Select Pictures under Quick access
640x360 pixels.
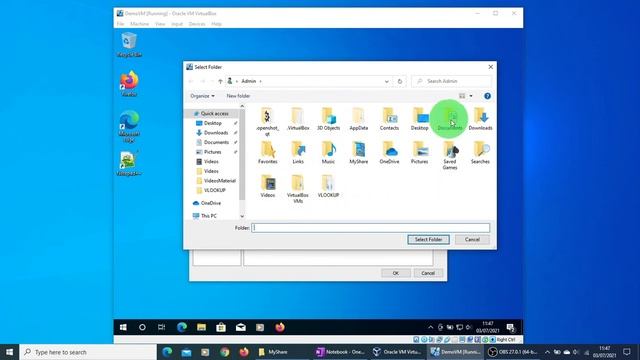click(x=213, y=152)
